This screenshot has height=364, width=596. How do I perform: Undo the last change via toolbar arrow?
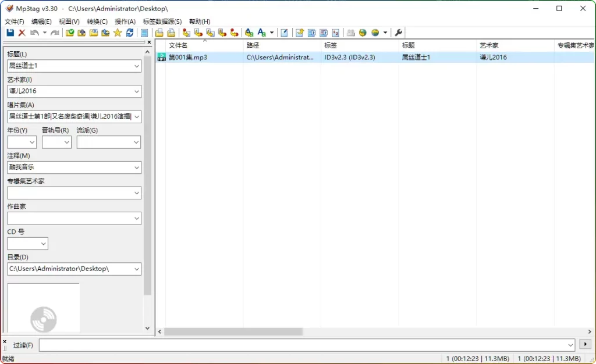click(34, 33)
